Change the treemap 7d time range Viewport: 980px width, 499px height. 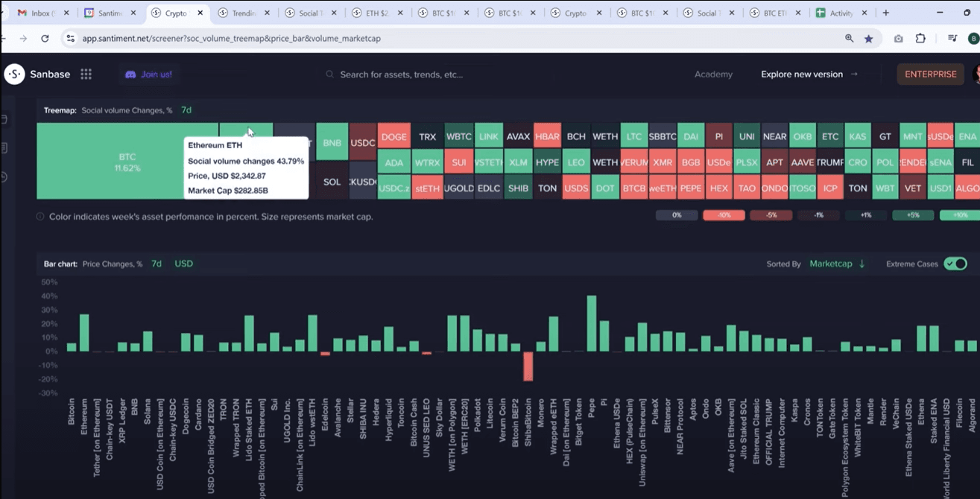coord(186,110)
